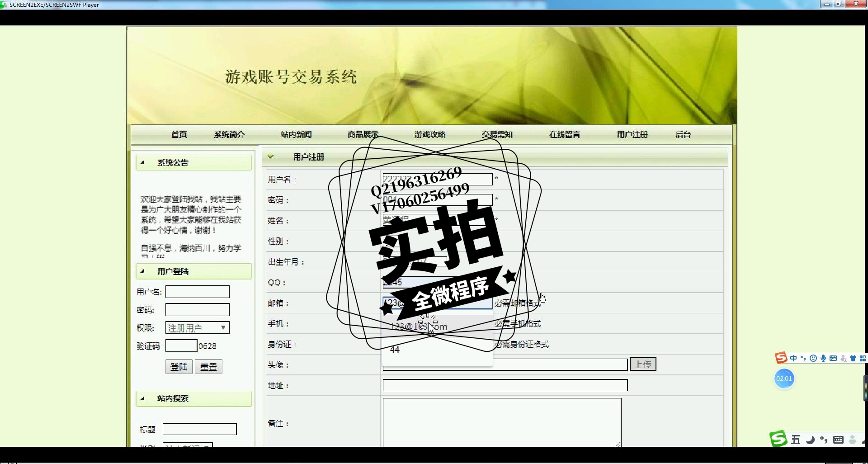Click the 身份证 field label
This screenshot has height=464, width=868.
281,345
